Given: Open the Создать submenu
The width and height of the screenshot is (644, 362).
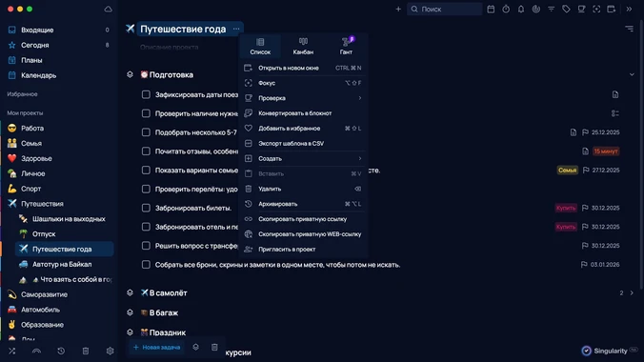Looking at the screenshot, I should [303, 158].
